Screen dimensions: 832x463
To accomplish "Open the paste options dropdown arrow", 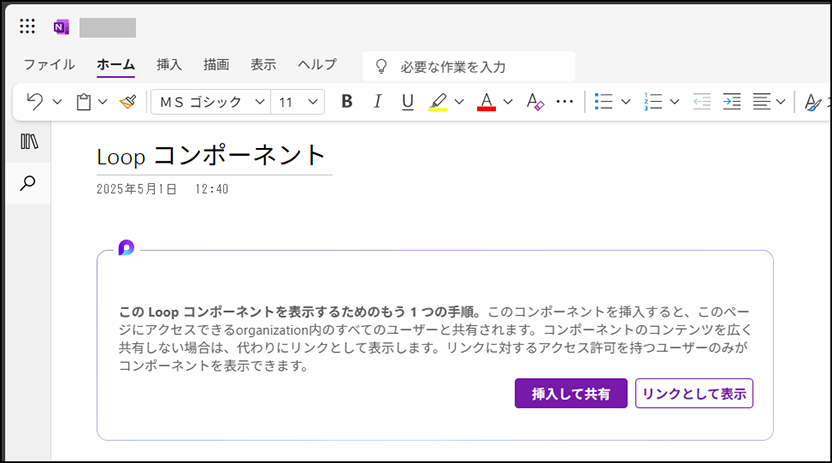I will tap(102, 101).
